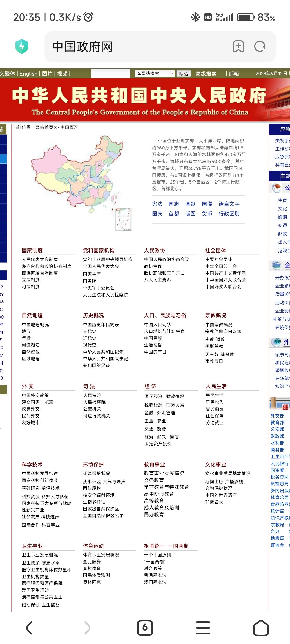Tap the browser forward arrow
The height and width of the screenshot is (644, 290).
(87, 628)
